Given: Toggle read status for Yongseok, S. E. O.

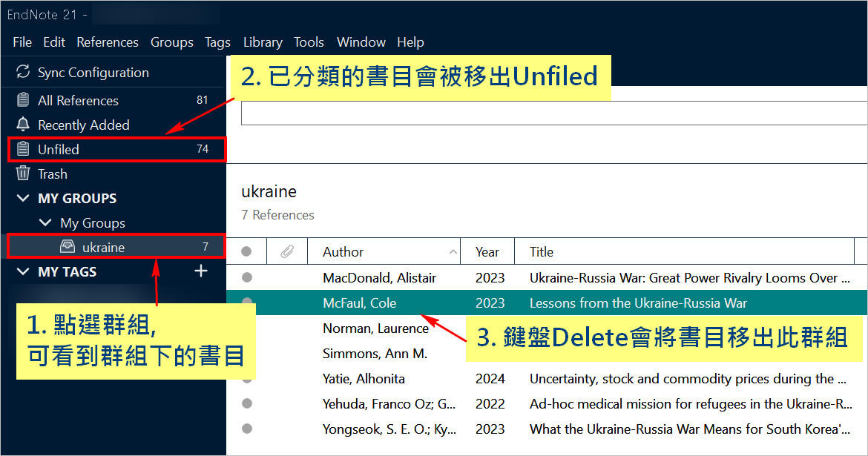Looking at the screenshot, I should (247, 429).
